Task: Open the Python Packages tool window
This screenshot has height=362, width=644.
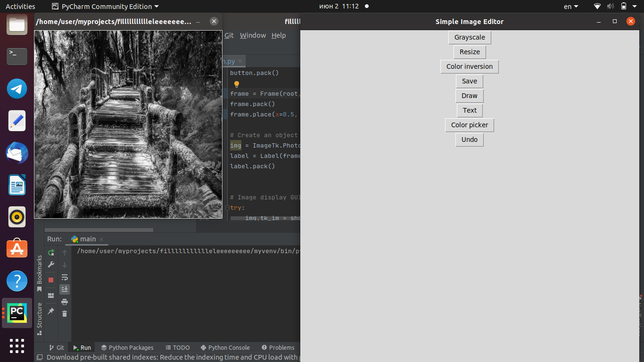Action: click(127, 347)
